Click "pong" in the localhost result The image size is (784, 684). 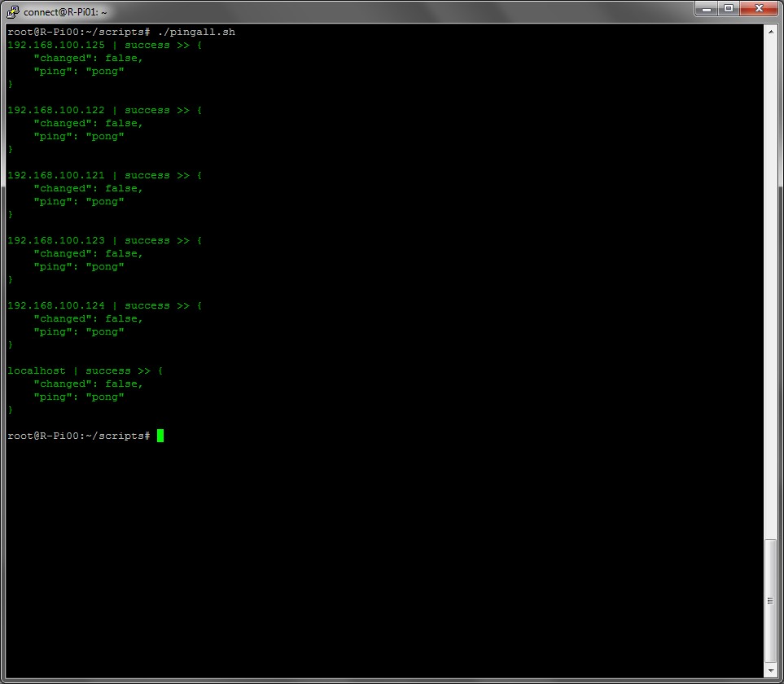click(x=105, y=397)
